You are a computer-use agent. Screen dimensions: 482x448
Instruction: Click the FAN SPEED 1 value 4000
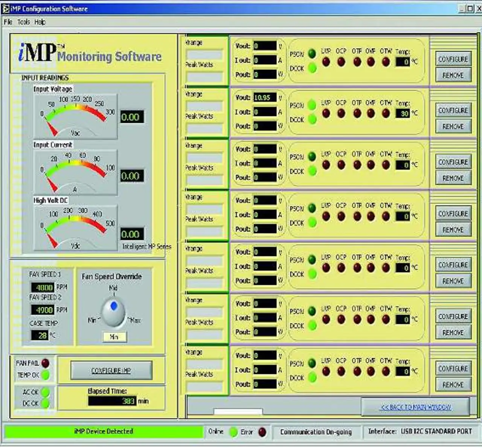[43, 287]
